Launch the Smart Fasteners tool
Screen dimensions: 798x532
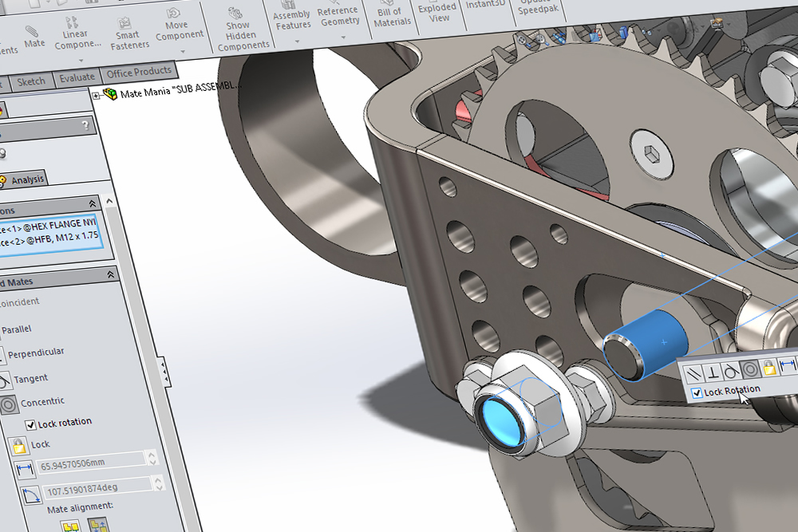[x=128, y=33]
